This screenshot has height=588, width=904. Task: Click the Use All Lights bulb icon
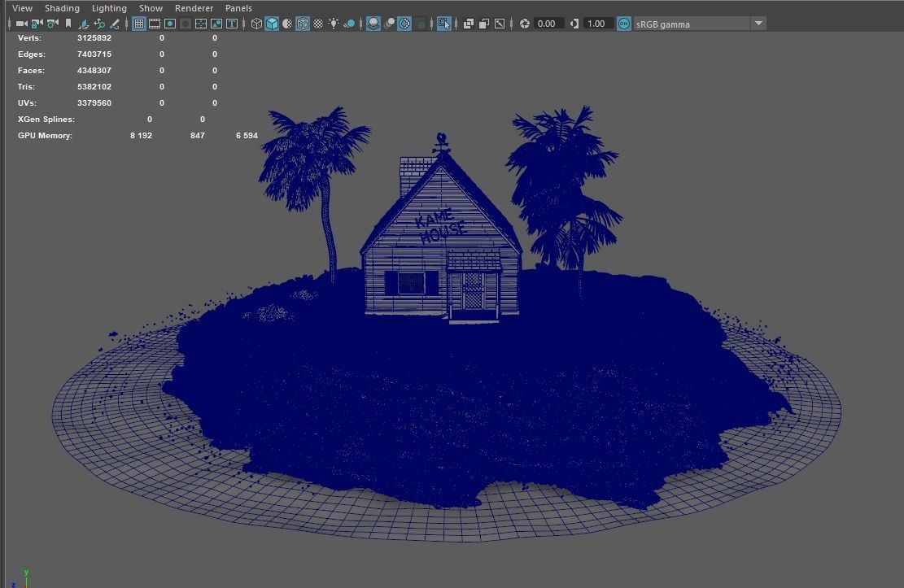click(334, 24)
